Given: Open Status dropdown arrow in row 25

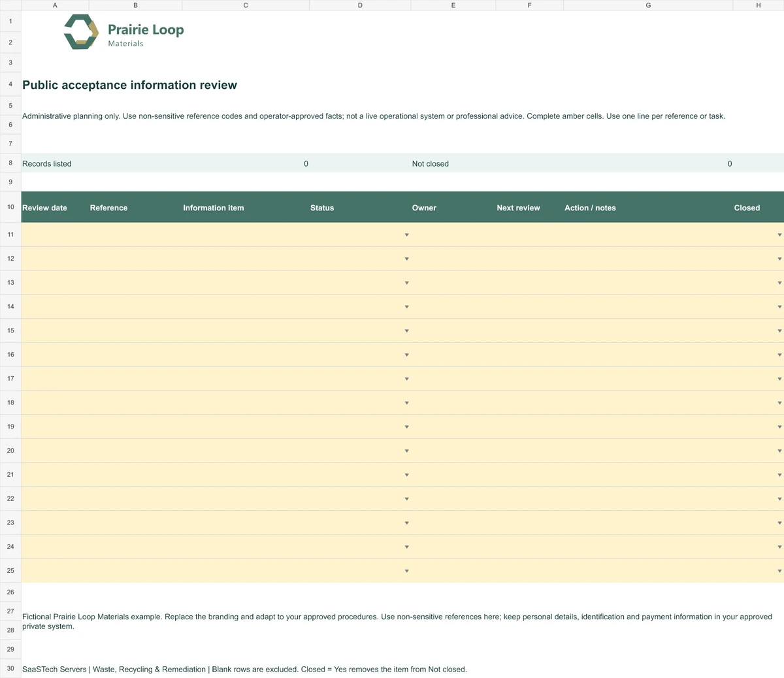Looking at the screenshot, I should coord(406,571).
